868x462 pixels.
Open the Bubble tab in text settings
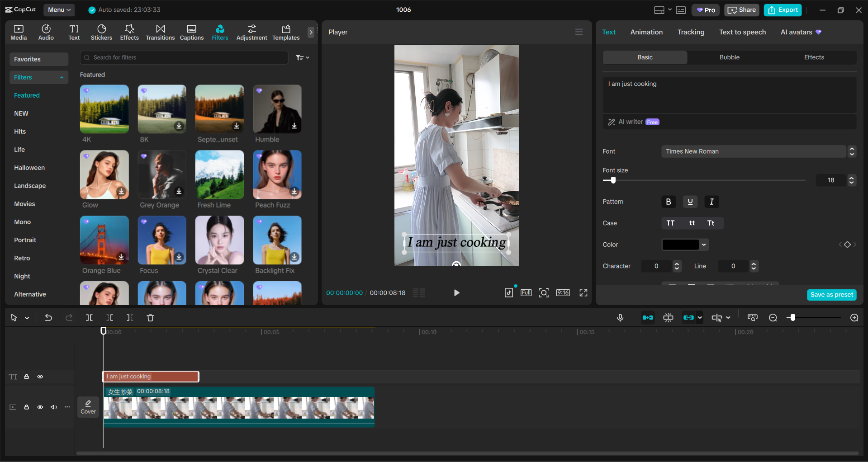pos(729,57)
